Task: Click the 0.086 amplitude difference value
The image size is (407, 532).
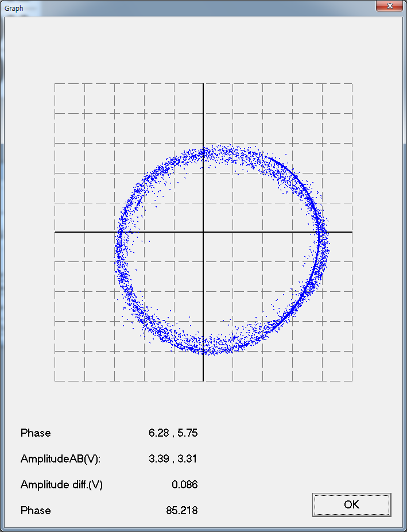Action: (184, 485)
